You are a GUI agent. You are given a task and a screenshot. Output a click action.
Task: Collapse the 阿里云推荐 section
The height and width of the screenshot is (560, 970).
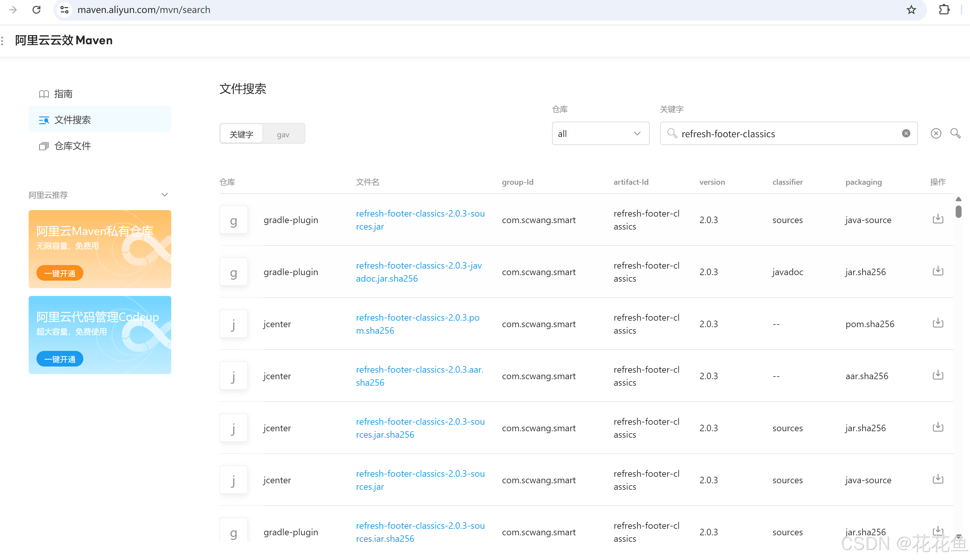coord(164,194)
